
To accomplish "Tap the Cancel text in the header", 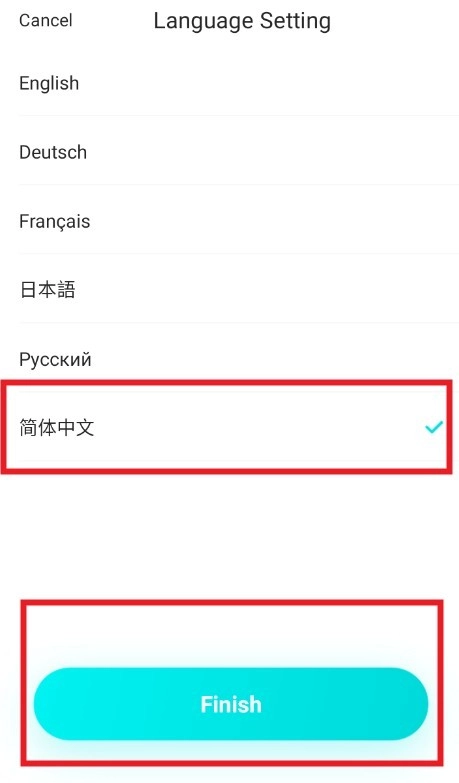I will coord(45,20).
